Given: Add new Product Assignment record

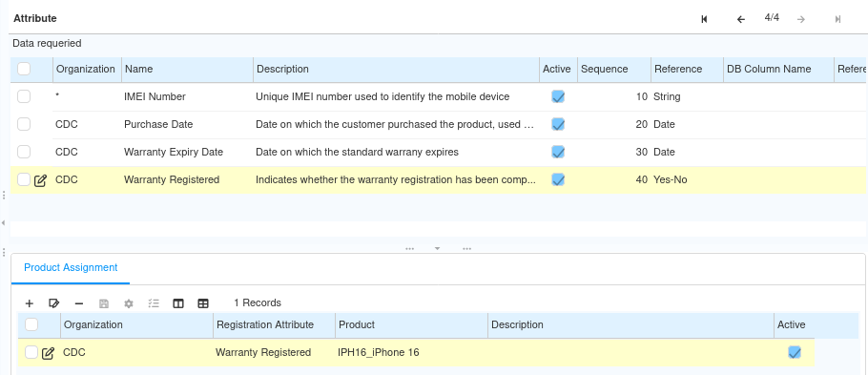Looking at the screenshot, I should coord(30,303).
